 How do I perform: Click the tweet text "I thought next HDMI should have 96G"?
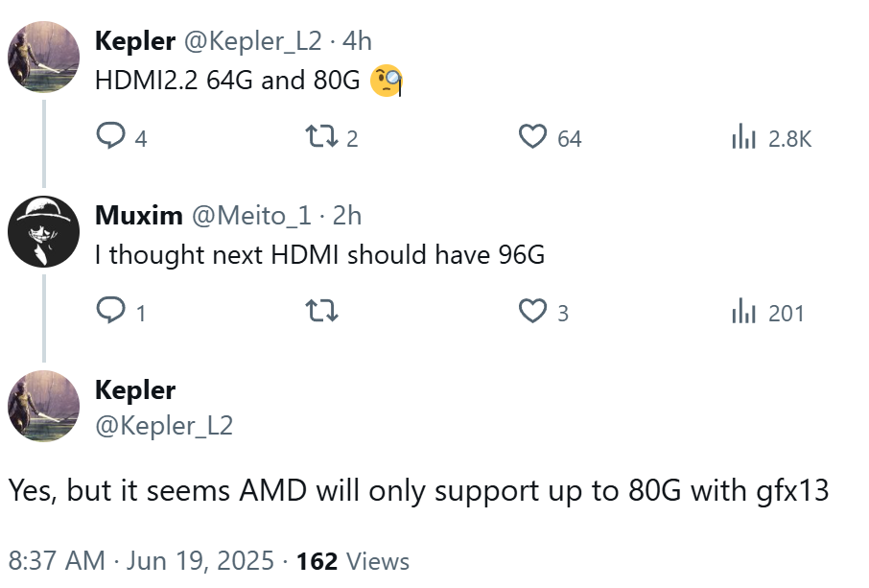tap(319, 255)
